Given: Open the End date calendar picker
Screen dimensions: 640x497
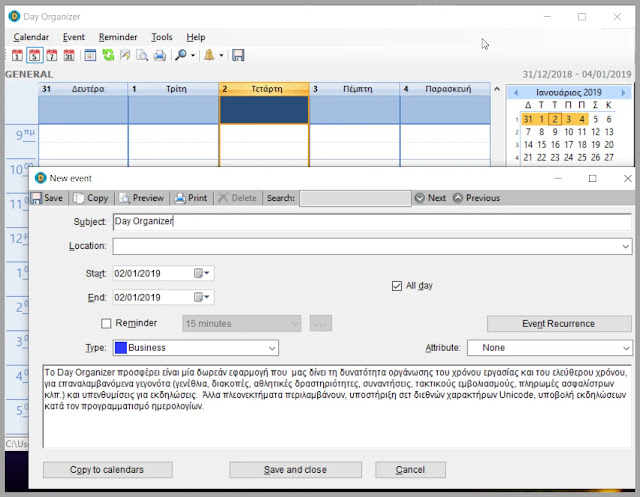Looking at the screenshot, I should pyautogui.click(x=202, y=297).
